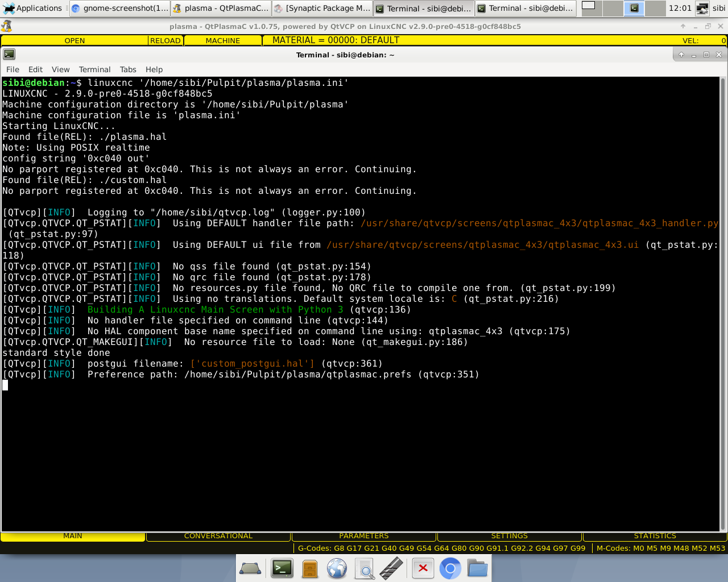728x582 pixels.
Task: Open the application finder magnifier icon in dock
Action: point(365,568)
